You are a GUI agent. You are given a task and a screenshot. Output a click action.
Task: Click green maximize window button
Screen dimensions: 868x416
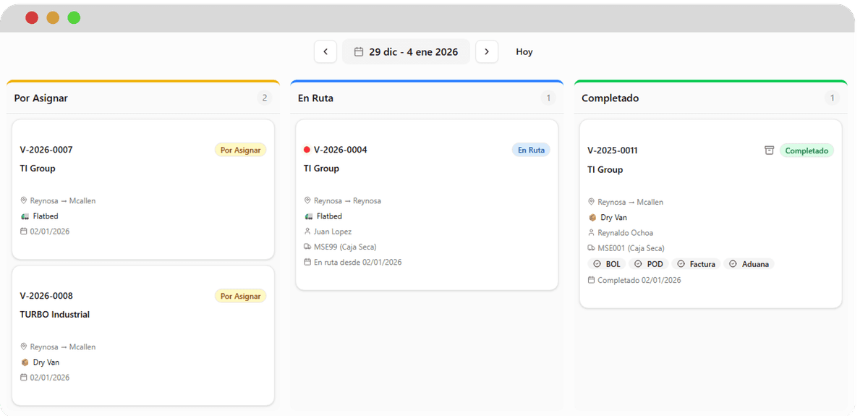coord(74,17)
